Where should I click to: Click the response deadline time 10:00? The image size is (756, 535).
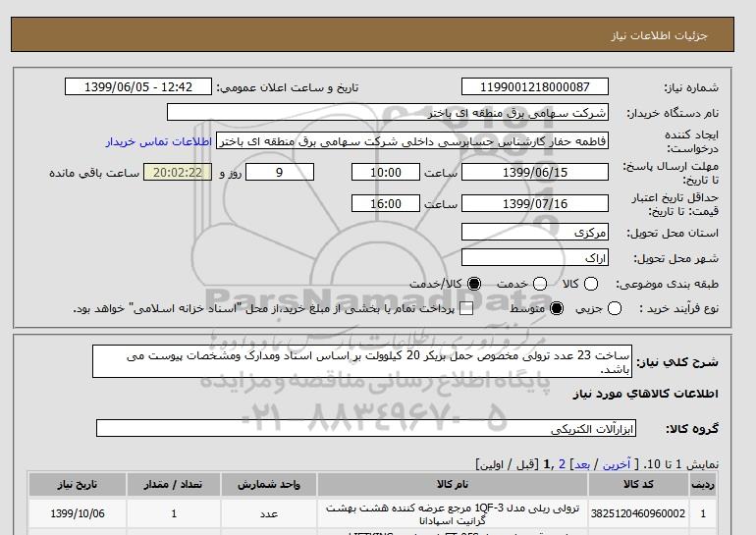pyautogui.click(x=386, y=172)
